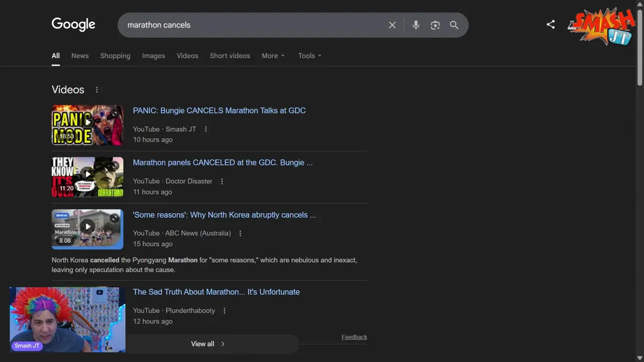
Task: Expand View all videos button
Action: [x=208, y=344]
